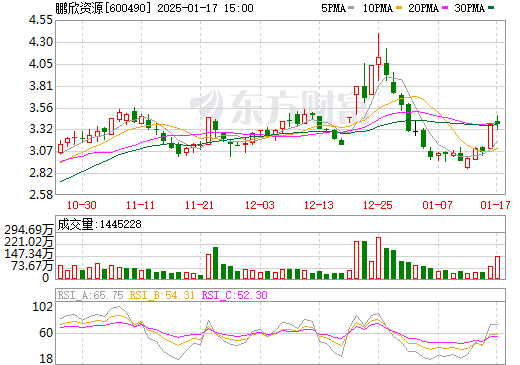Viewport: 520px width, 365px height.
Task: Click the 5PMA gray legend swatch
Action: coord(351,8)
